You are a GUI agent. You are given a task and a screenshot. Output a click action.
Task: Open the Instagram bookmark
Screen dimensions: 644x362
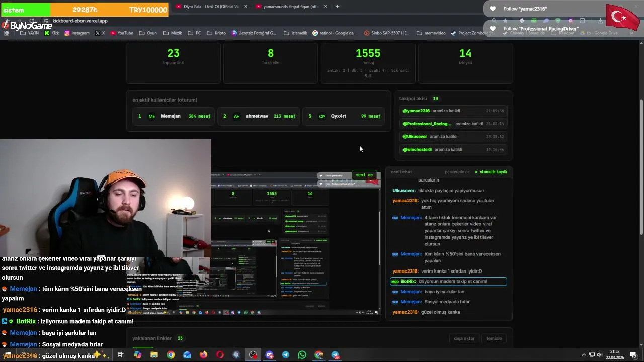tap(76, 33)
